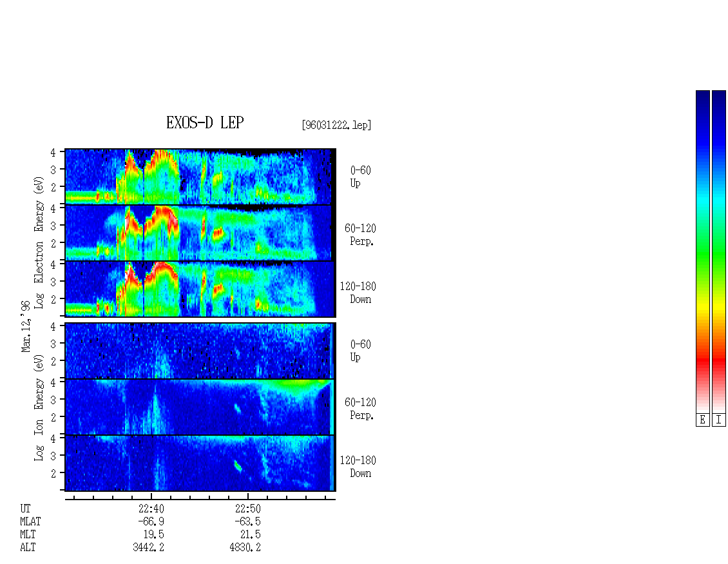The image size is (728, 564).
Task: Select the MLT value 21.5
Action: click(x=250, y=534)
